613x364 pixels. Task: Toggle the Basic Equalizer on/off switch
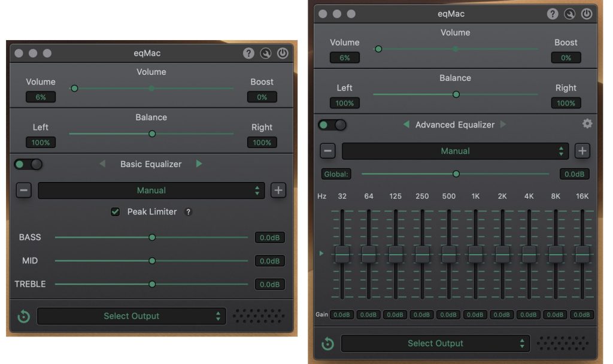pyautogui.click(x=28, y=163)
